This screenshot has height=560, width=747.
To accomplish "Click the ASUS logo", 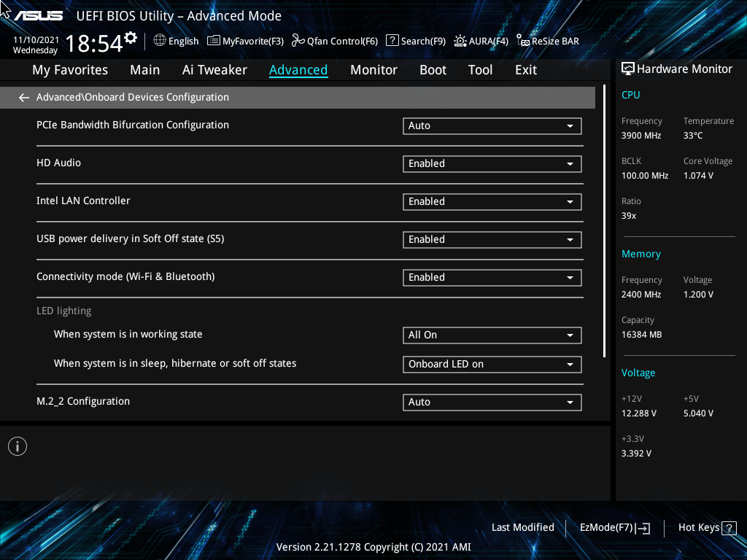I will pos(39,16).
